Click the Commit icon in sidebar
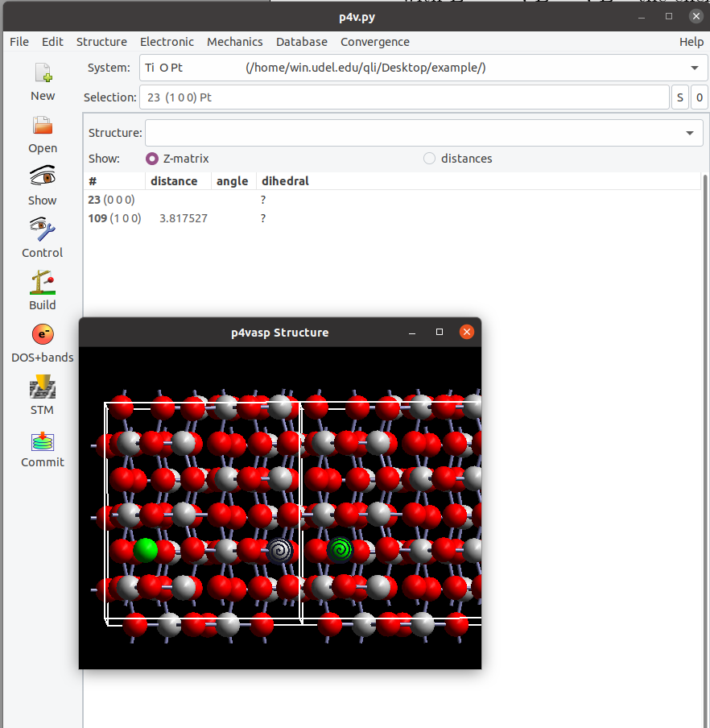Viewport: 710px width, 728px height. [43, 441]
